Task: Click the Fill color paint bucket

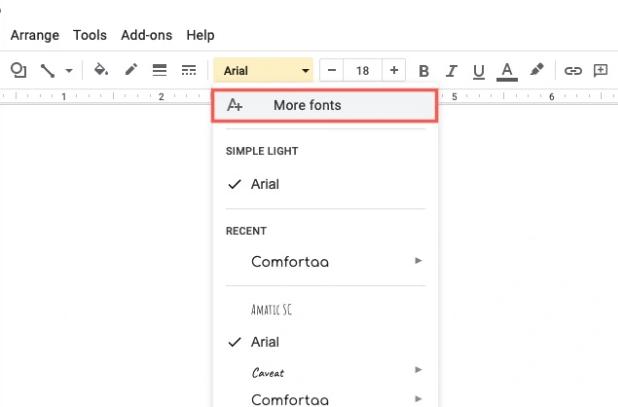Action: (x=101, y=70)
